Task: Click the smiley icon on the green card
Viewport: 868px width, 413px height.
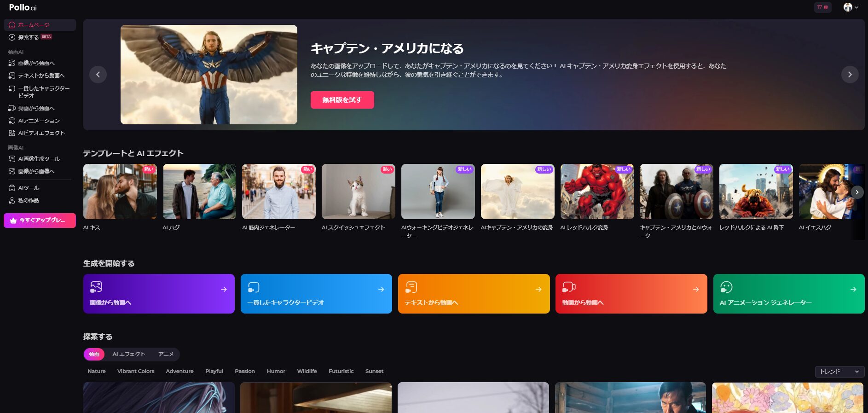Action: tap(726, 287)
